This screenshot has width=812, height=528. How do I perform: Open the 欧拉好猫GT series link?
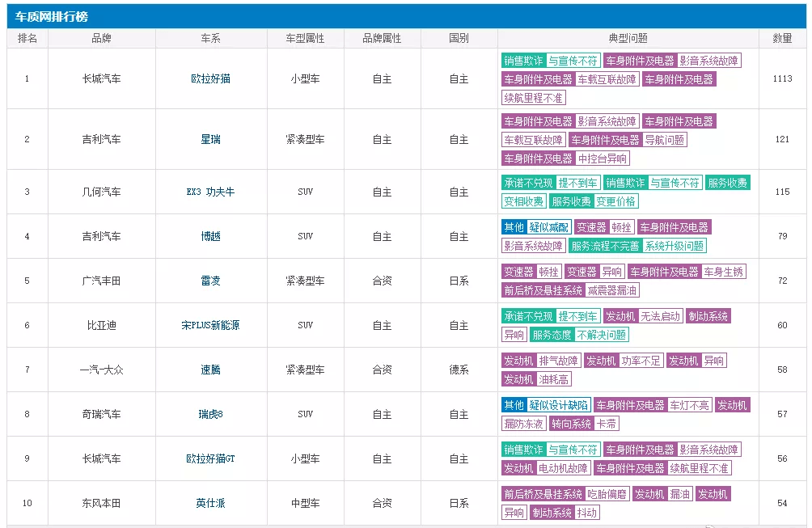coord(210,458)
